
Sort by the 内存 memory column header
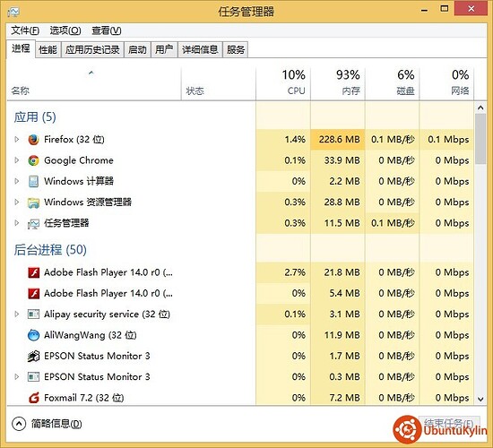(x=338, y=84)
